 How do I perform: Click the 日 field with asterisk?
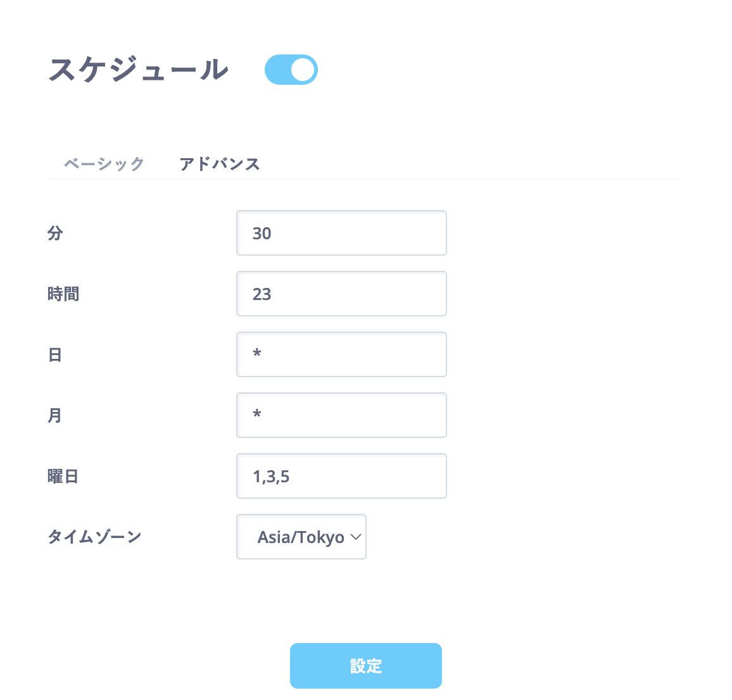click(x=341, y=354)
